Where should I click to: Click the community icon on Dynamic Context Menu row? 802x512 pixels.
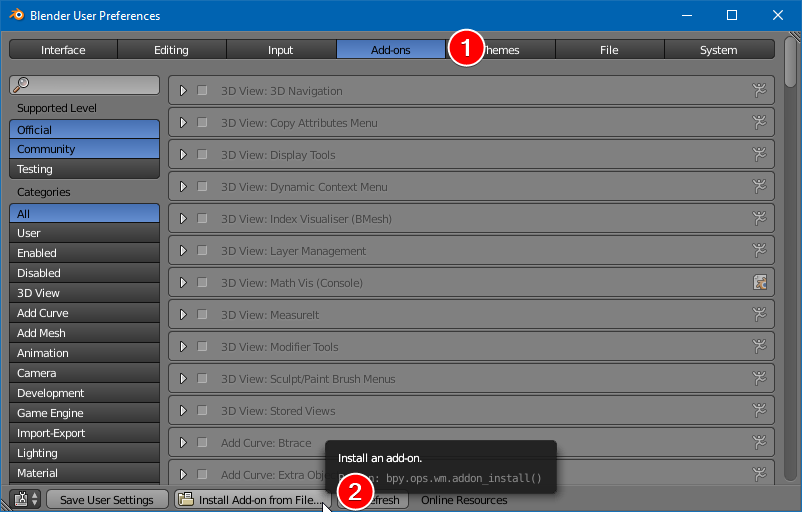pyautogui.click(x=760, y=187)
